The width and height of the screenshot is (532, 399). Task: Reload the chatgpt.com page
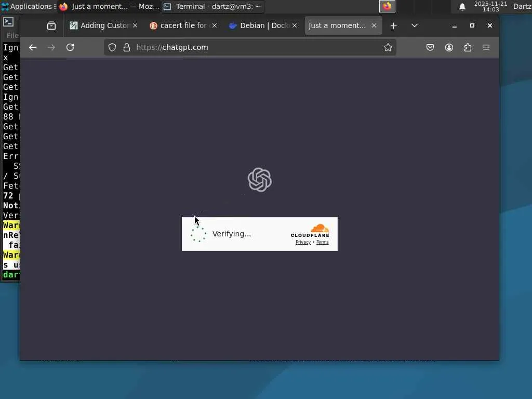click(x=70, y=47)
